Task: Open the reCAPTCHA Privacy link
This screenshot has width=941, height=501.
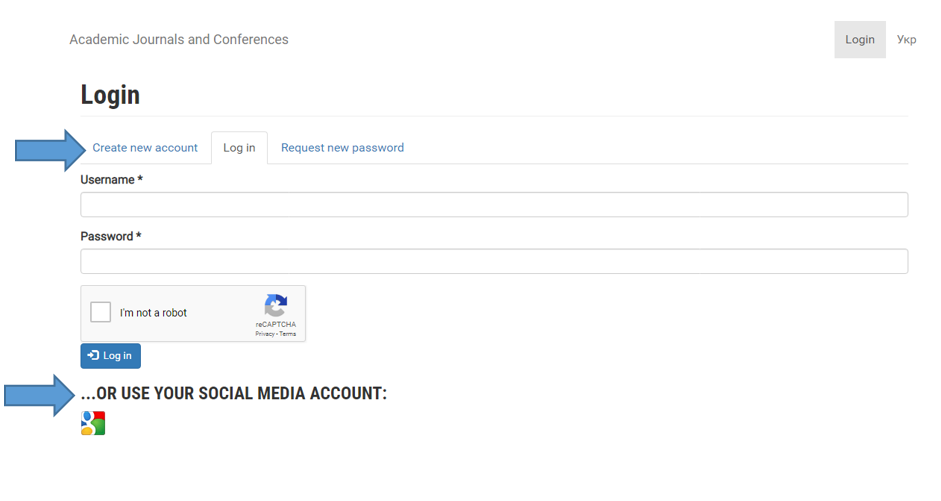Action: [265, 334]
